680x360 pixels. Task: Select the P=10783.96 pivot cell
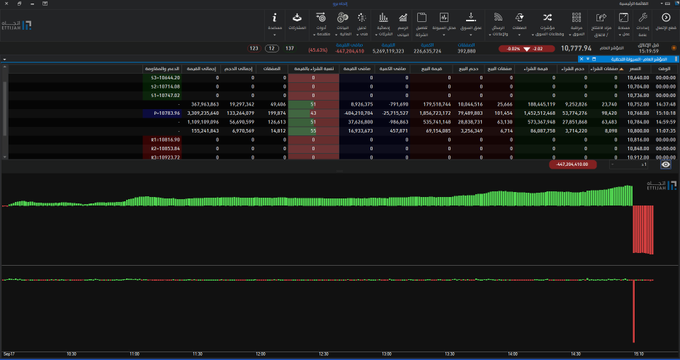tap(162, 113)
